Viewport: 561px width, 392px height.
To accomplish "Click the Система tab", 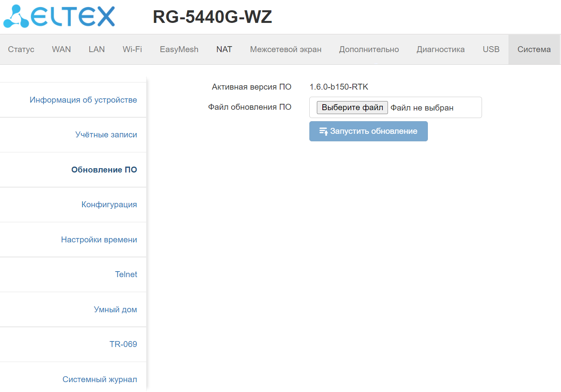I will [534, 49].
